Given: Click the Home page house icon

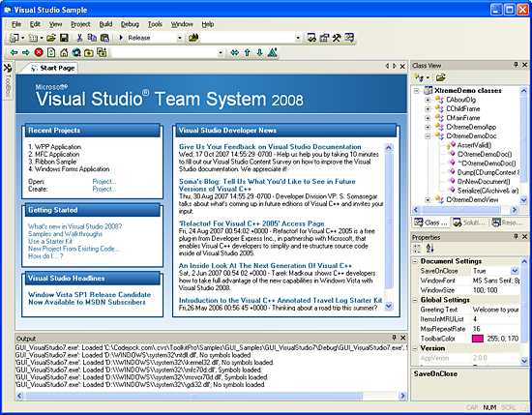Looking at the screenshot, I should 64,52.
